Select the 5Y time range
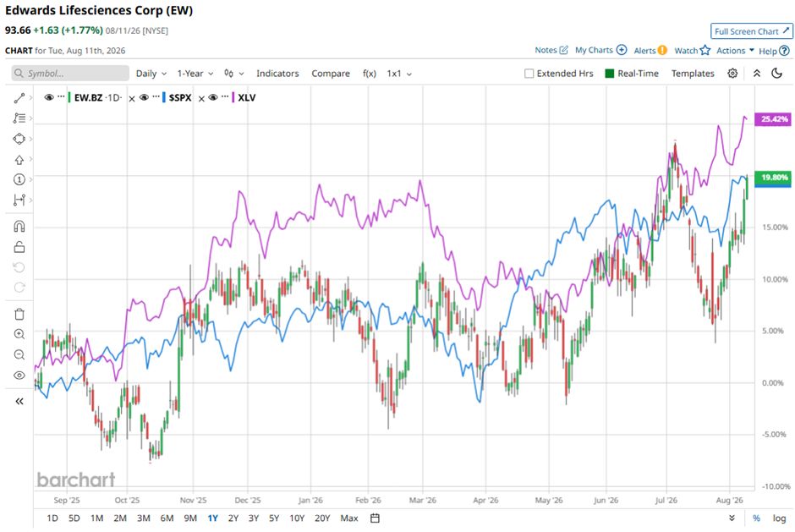This screenshot has width=795, height=532. 274,518
